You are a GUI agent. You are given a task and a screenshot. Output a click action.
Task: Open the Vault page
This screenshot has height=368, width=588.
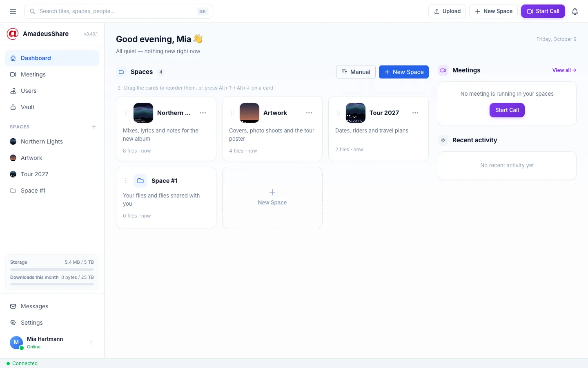[52, 107]
